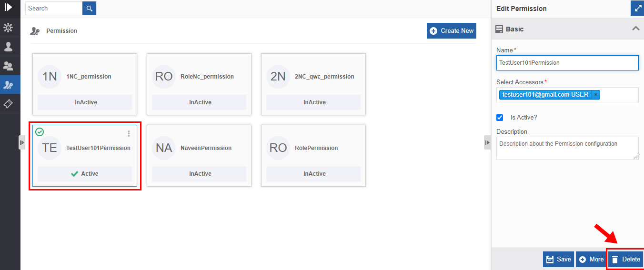The image size is (644, 270).
Task: Click the 1N avatar circle
Action: tap(50, 77)
